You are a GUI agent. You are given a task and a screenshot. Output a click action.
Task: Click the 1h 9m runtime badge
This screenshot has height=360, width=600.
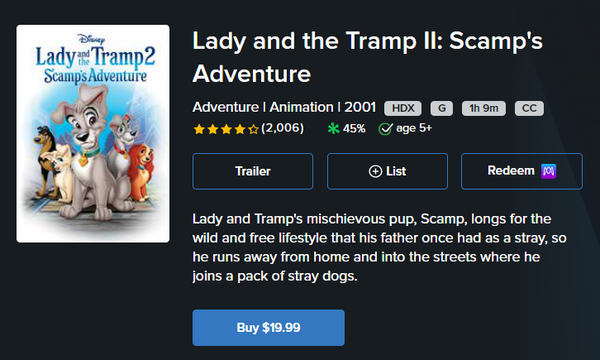coord(484,108)
